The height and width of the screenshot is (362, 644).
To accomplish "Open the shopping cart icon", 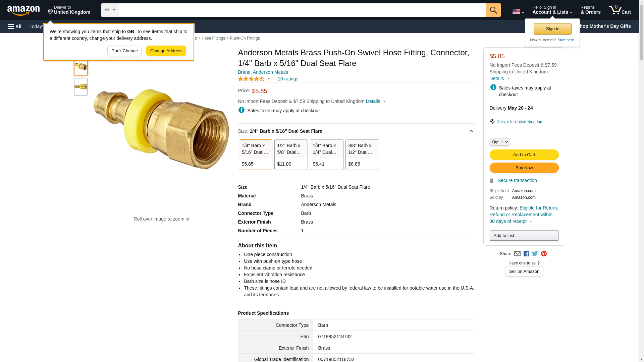I will pos(620,10).
